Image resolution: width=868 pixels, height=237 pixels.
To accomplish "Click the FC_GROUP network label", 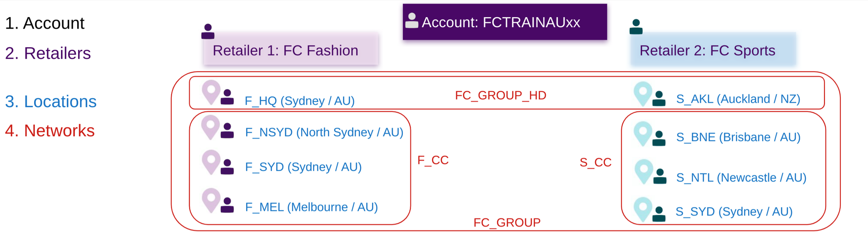I will [507, 222].
